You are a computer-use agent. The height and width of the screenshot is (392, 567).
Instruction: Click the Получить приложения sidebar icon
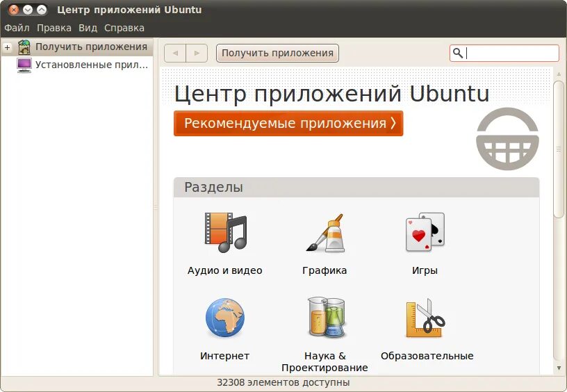[x=24, y=47]
